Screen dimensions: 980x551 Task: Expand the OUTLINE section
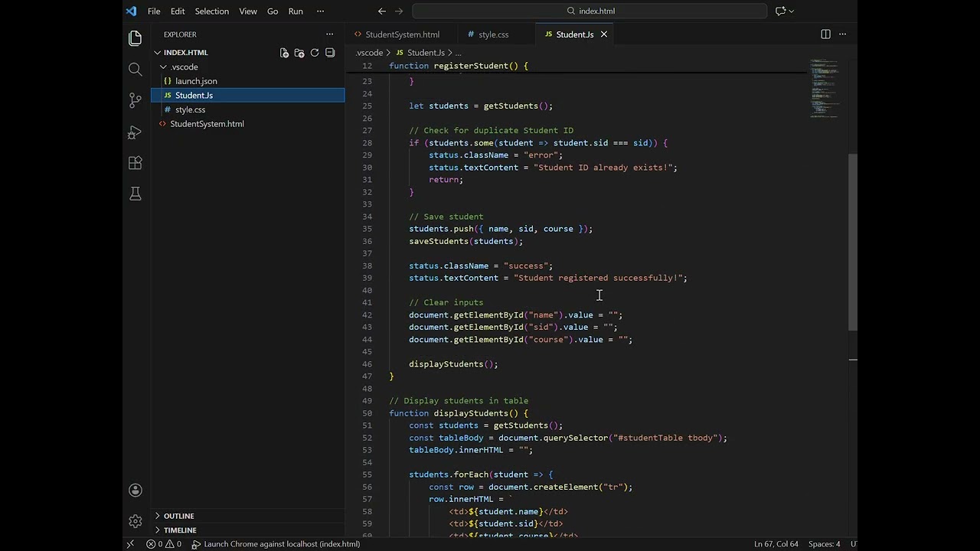click(x=178, y=516)
